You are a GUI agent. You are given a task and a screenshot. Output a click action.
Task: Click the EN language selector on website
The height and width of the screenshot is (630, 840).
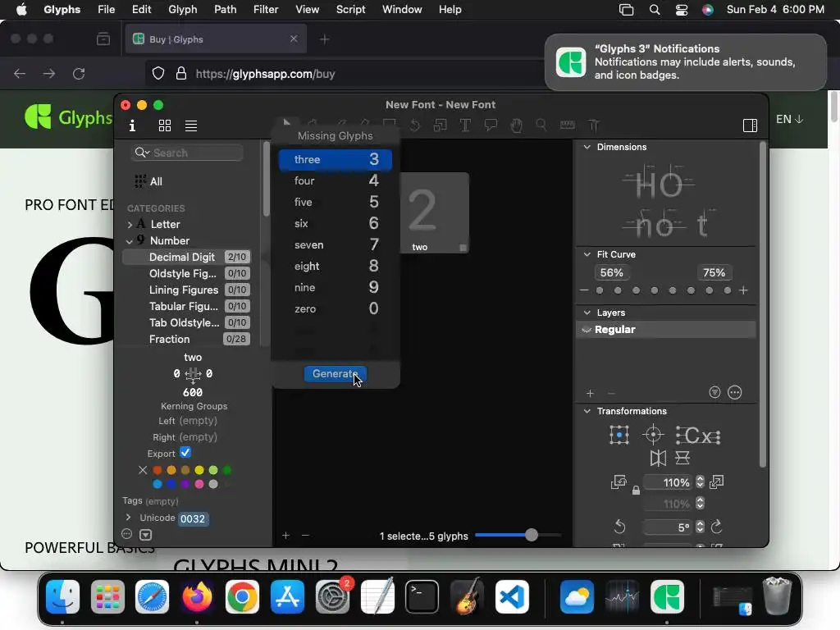point(790,120)
